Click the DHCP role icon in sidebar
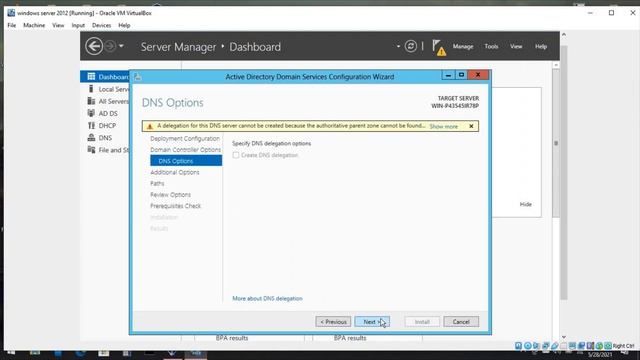This screenshot has height=360, width=640. point(91,125)
